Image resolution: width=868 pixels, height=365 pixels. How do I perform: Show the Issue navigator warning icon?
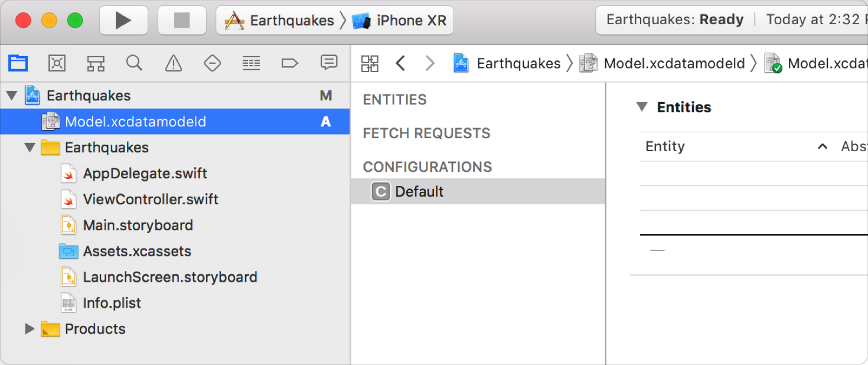click(x=173, y=63)
